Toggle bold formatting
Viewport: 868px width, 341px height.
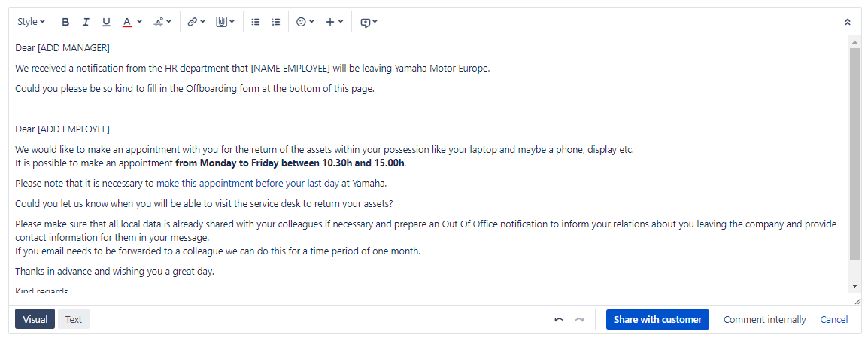(x=66, y=22)
